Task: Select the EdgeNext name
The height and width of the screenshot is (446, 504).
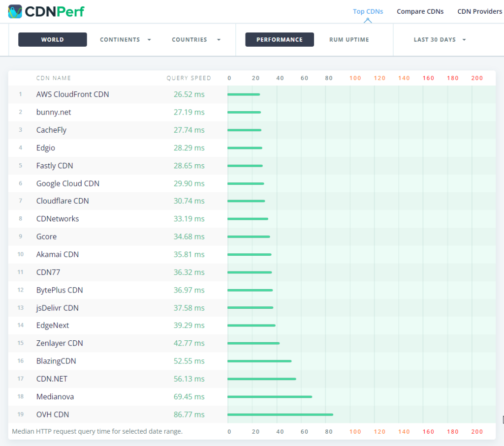Action: tap(52, 325)
